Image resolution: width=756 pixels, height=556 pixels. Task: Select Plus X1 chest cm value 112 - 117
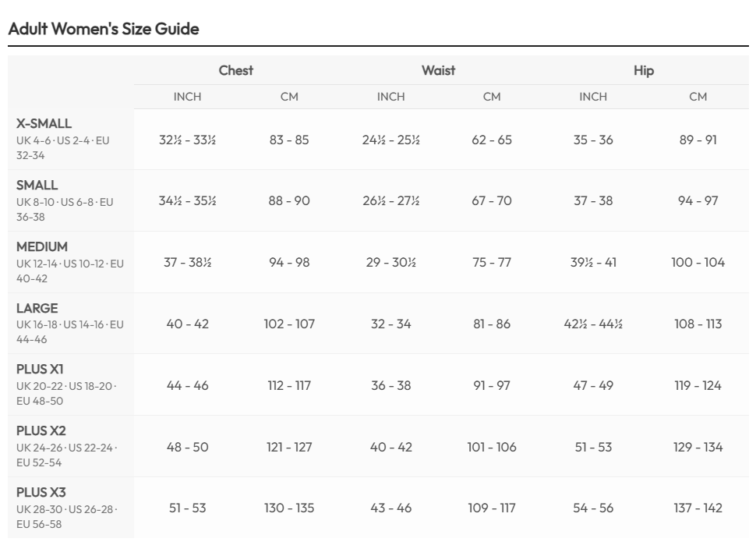click(289, 385)
